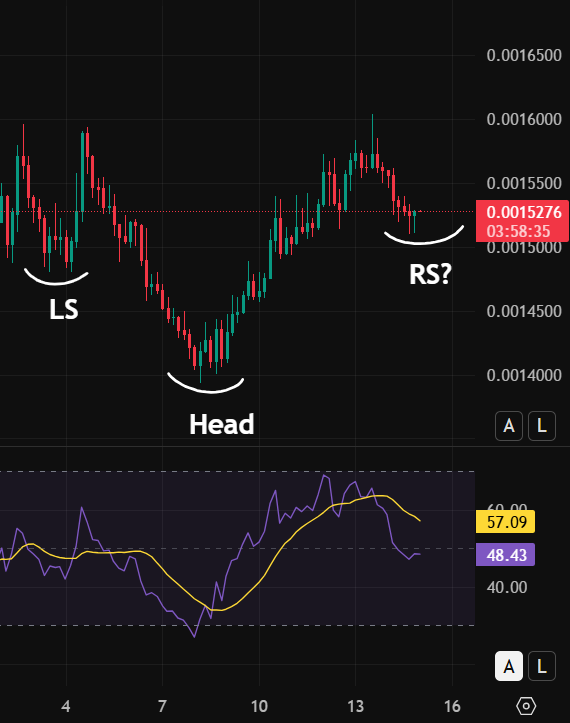Click the 0.0014000 price axis label
The height and width of the screenshot is (723, 570).
point(524,375)
